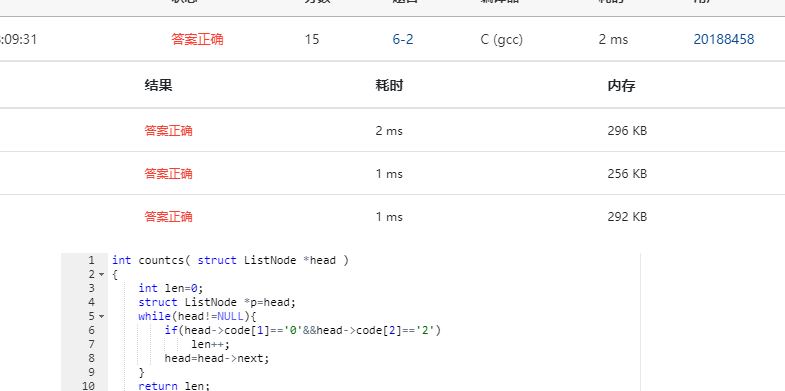Click the compiler text C (gcc)
This screenshot has height=391, width=785.
coord(502,40)
